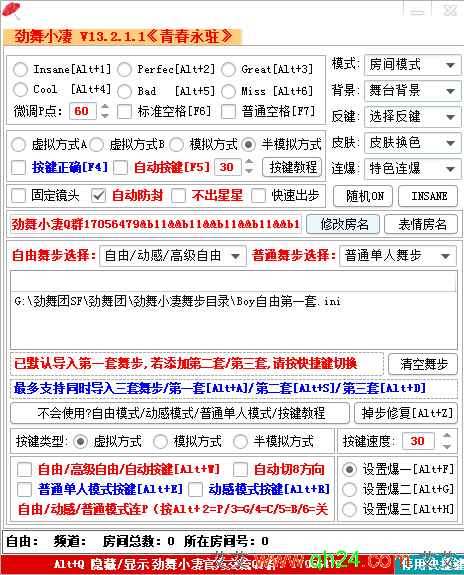The image size is (464, 575).
Task: Enable 自由/高级自由/自动按键[Alt+W] checkbox
Action: [x=25, y=469]
